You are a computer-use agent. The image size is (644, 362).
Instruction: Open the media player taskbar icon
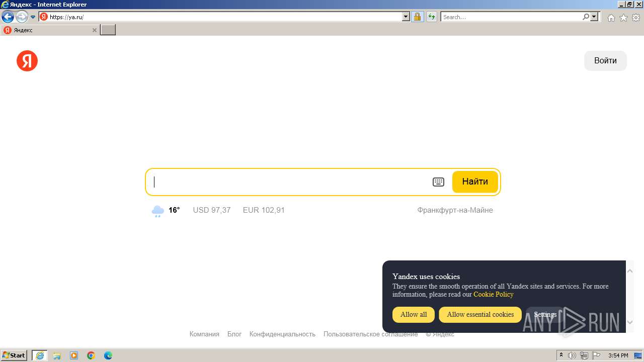click(74, 355)
